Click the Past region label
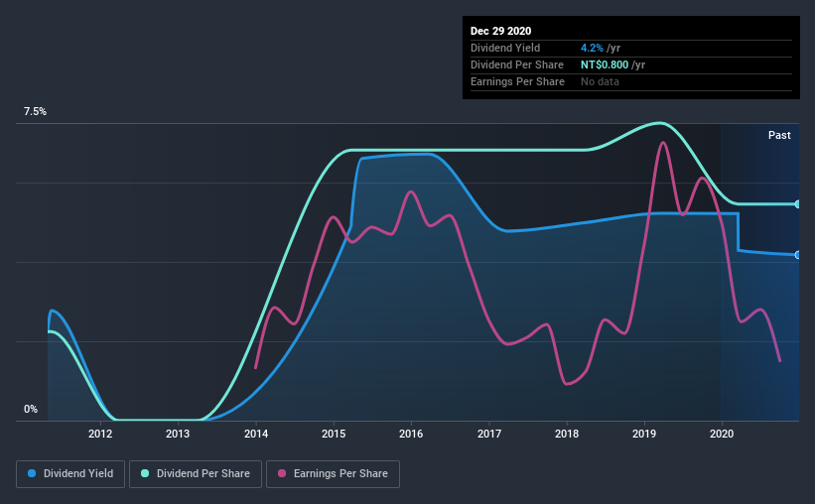 [779, 135]
